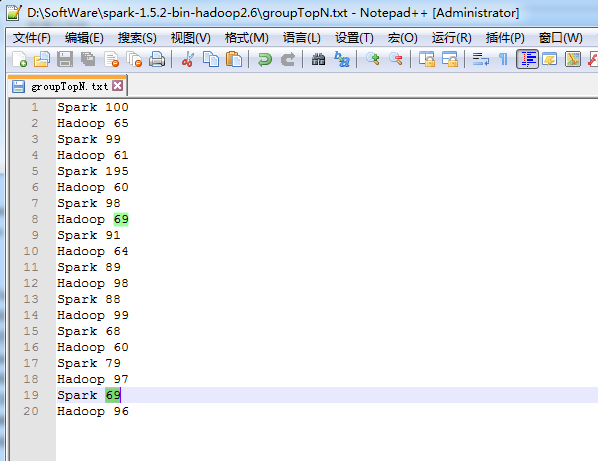
Task: Zoom in with the magnifier plus icon
Action: point(373,59)
